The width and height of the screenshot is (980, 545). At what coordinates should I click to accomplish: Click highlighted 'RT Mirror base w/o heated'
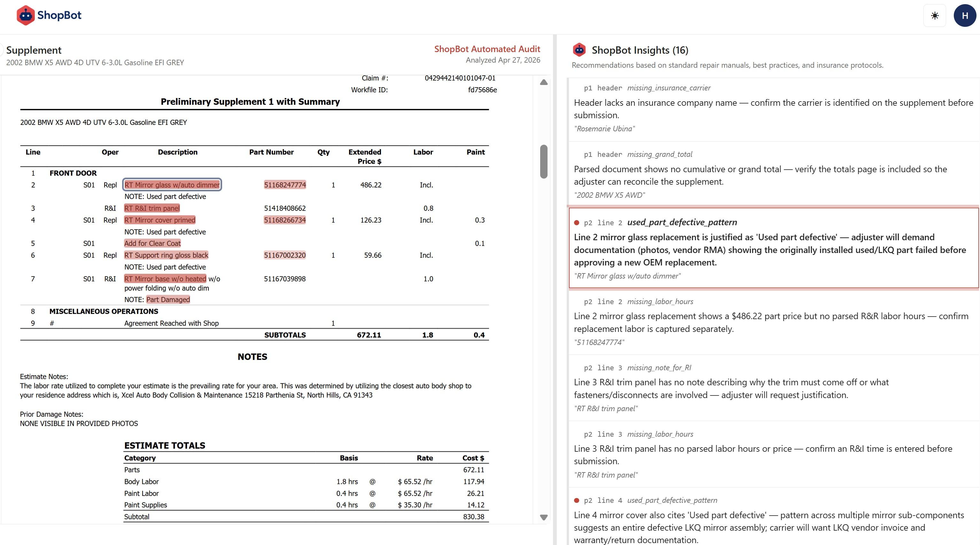pyautogui.click(x=165, y=279)
